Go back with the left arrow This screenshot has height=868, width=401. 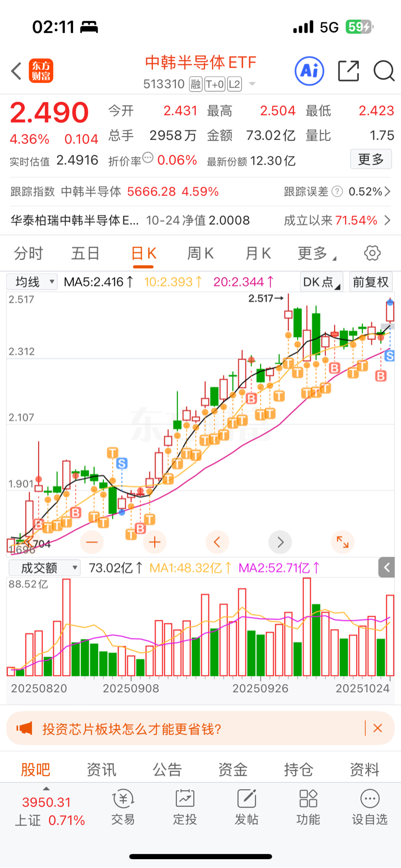click(16, 71)
